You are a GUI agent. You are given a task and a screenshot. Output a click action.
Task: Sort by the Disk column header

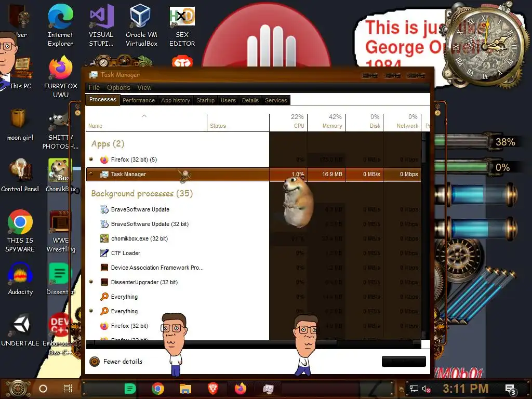[x=364, y=122]
